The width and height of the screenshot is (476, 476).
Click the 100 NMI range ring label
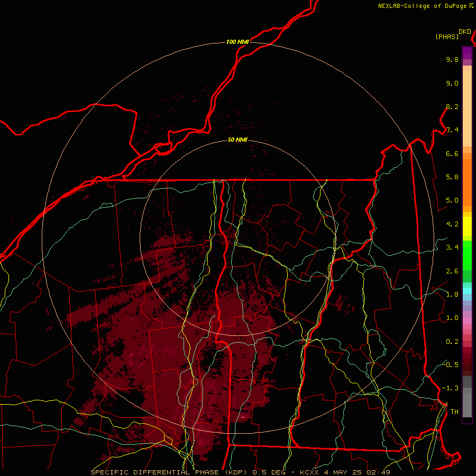(x=237, y=42)
